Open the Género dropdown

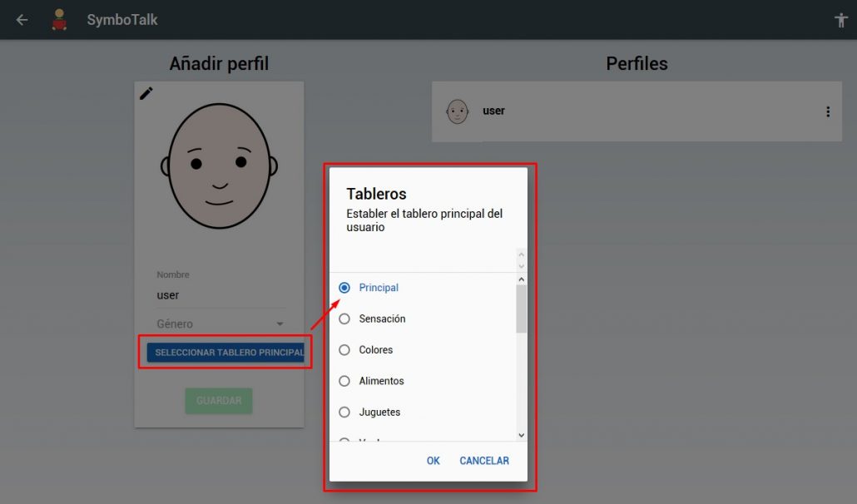point(218,324)
